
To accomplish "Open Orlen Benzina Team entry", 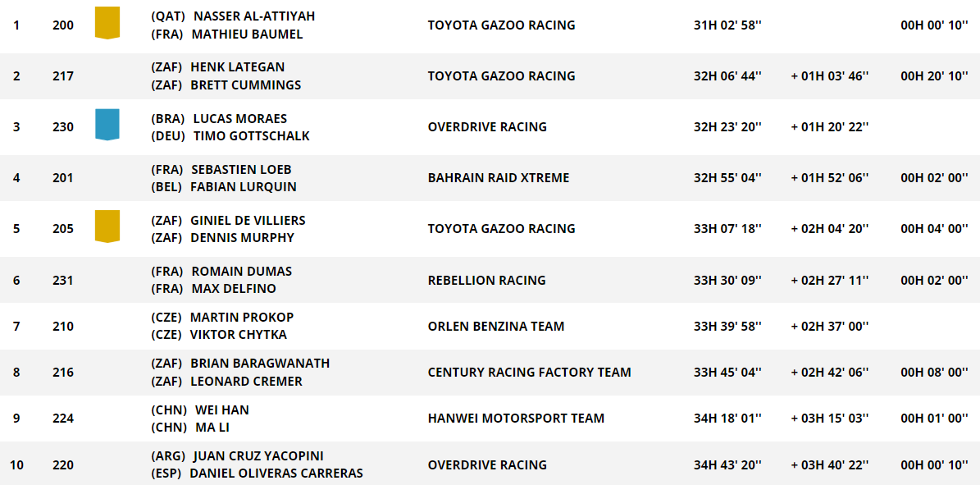I will (x=495, y=326).
